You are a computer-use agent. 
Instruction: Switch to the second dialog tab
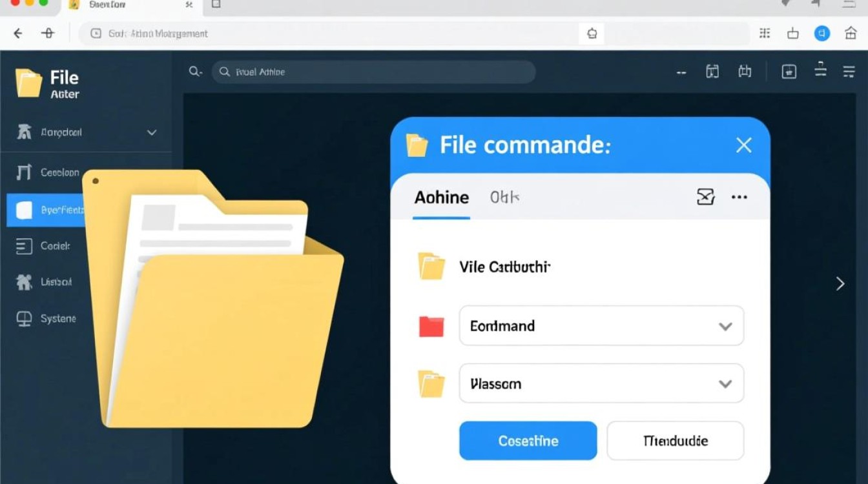504,197
